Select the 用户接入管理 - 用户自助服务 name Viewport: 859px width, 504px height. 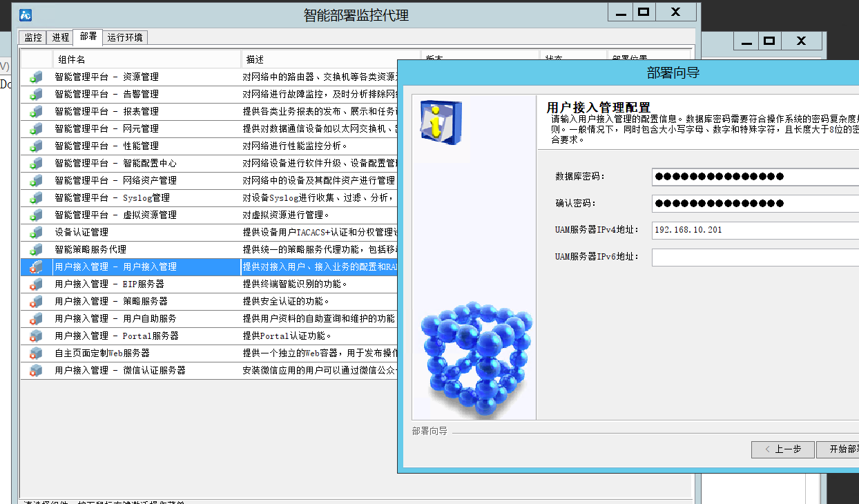coord(115,318)
